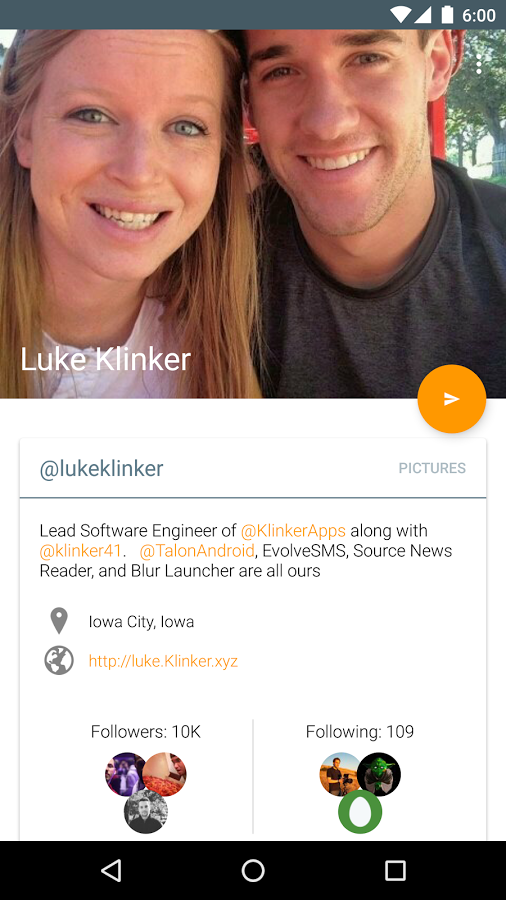The width and height of the screenshot is (506, 900).
Task: Tap the battery icon in the status bar
Action: pyautogui.click(x=447, y=15)
